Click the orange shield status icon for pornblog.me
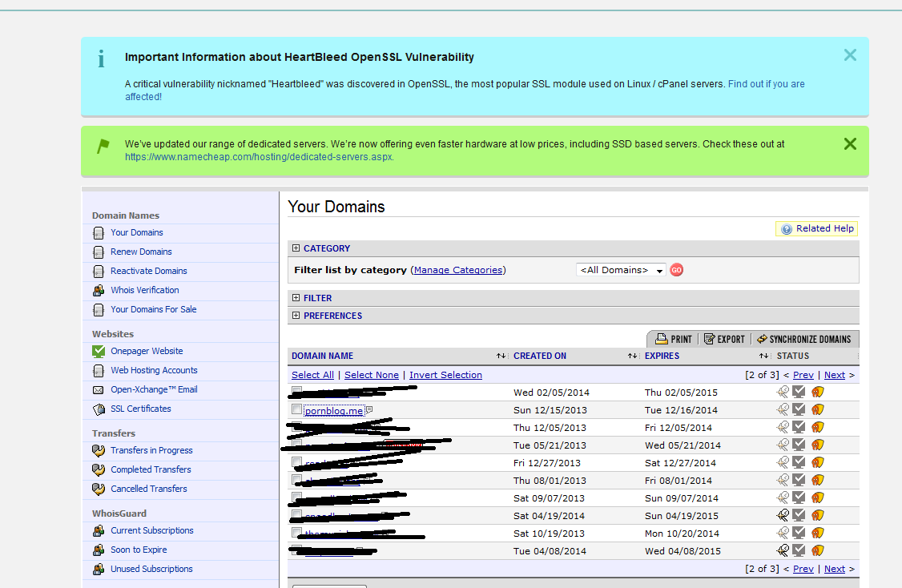 click(x=817, y=409)
